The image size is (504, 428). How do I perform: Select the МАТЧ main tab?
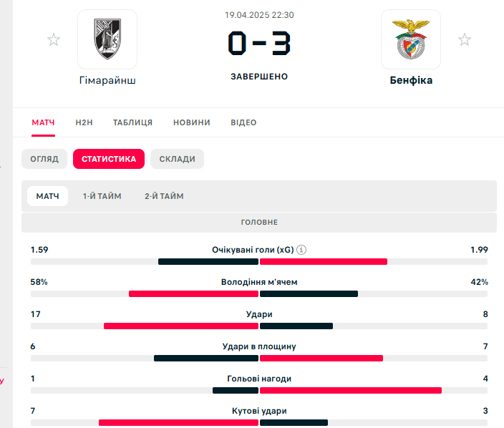[44, 122]
